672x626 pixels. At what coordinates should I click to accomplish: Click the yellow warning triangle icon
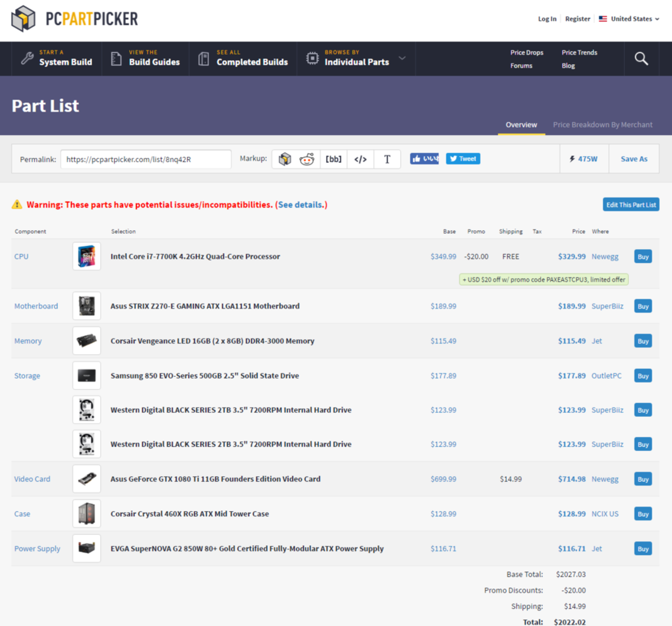pos(17,205)
